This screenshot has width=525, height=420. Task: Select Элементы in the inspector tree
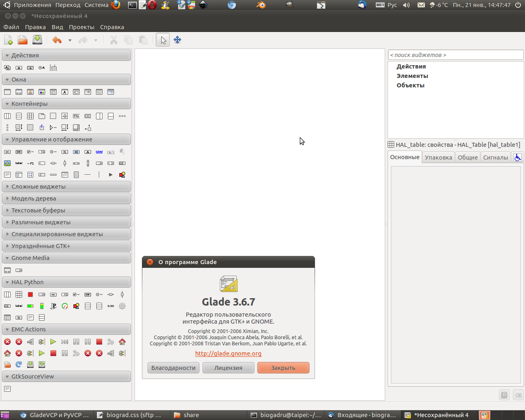coord(412,76)
